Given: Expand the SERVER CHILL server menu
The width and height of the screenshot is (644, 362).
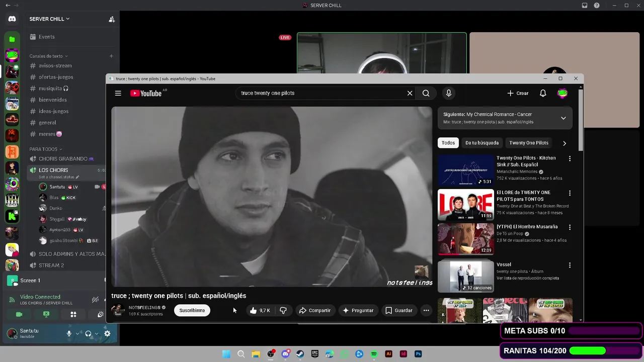Looking at the screenshot, I should tap(50, 19).
